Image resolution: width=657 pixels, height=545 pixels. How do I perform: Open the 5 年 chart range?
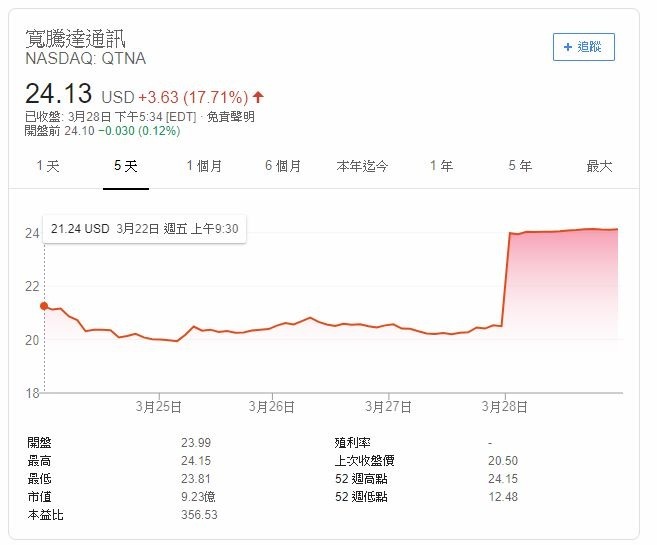coord(520,166)
